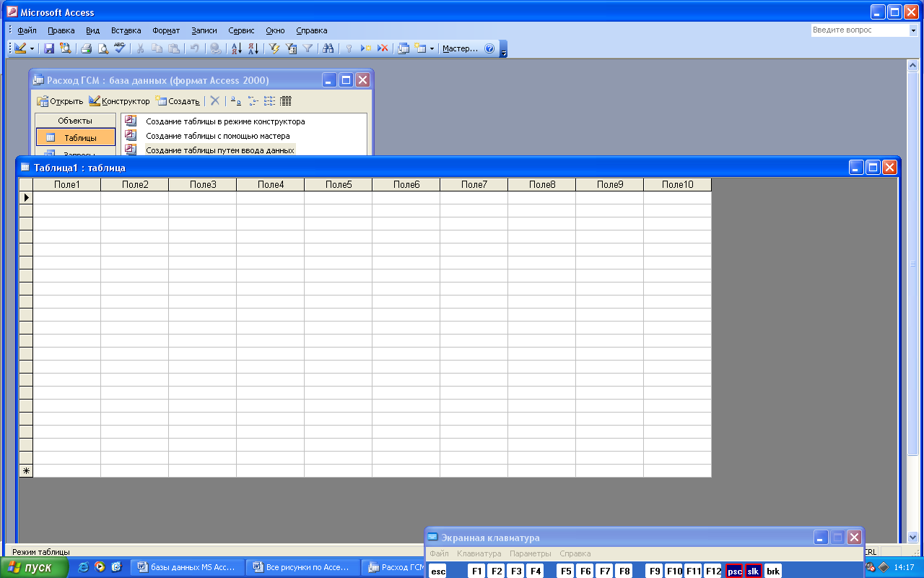Click the Sort Descending icon

(253, 48)
